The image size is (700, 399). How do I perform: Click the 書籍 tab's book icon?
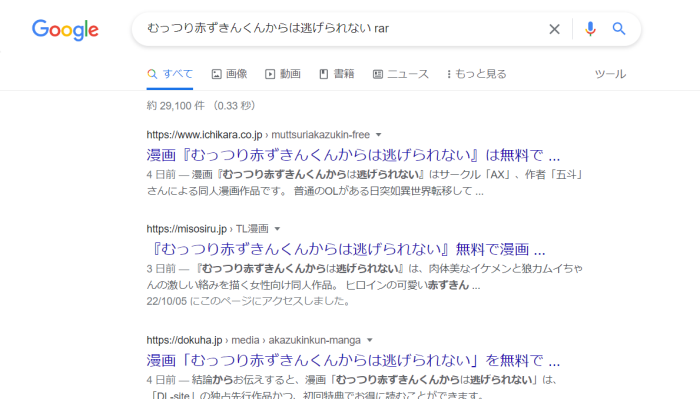coord(324,74)
